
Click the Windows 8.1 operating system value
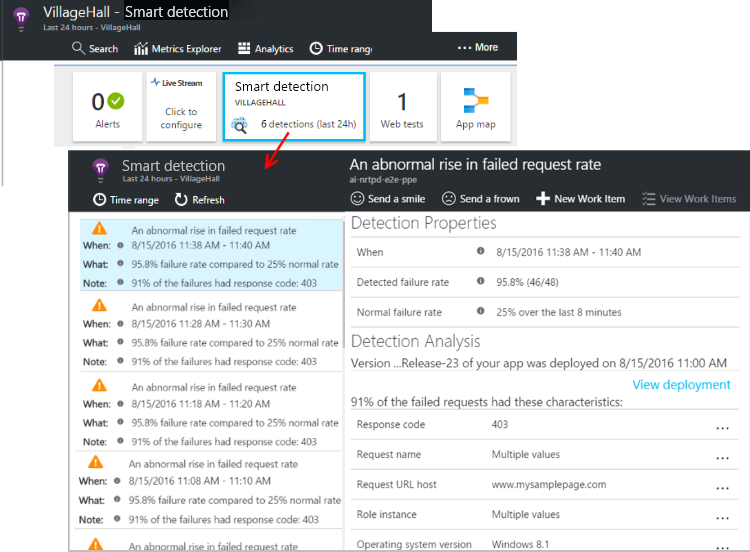tap(520, 544)
